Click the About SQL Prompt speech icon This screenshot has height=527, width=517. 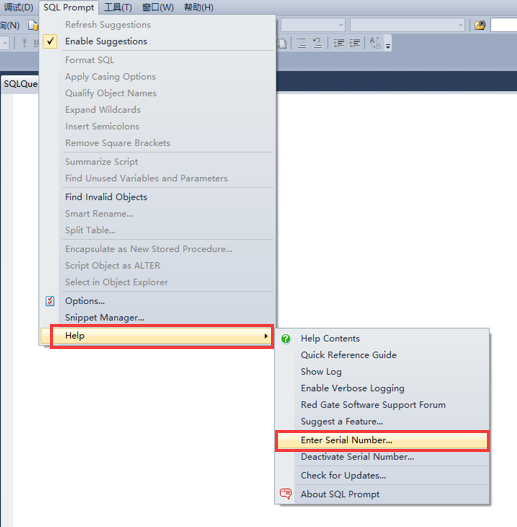[x=286, y=494]
